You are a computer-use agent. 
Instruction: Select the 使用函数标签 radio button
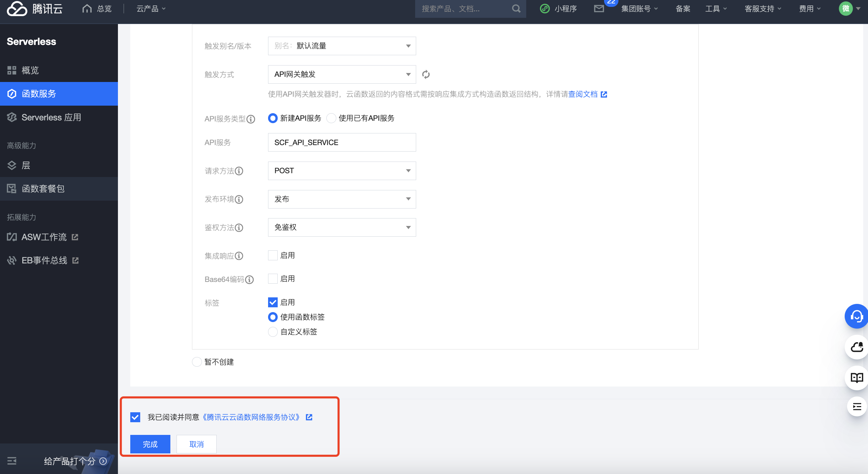[273, 317]
